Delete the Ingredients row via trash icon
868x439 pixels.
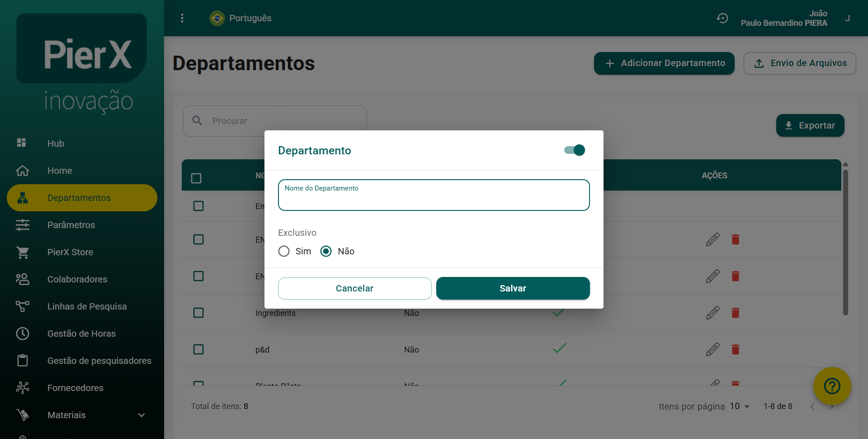[736, 313]
